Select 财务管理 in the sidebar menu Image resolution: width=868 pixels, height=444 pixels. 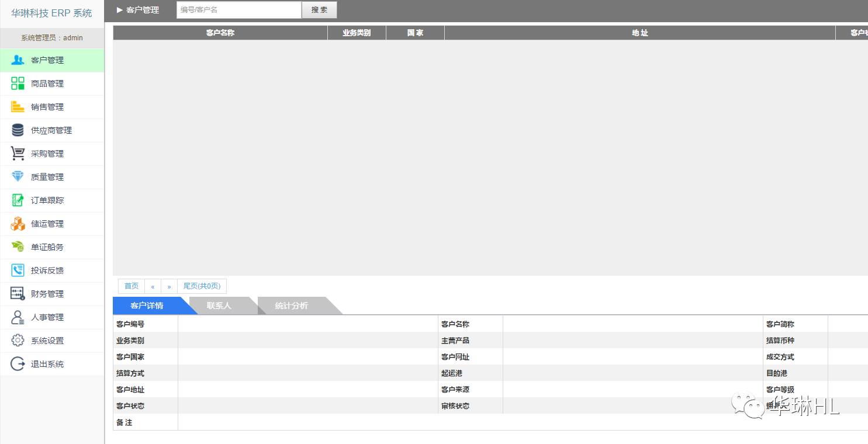pos(47,294)
